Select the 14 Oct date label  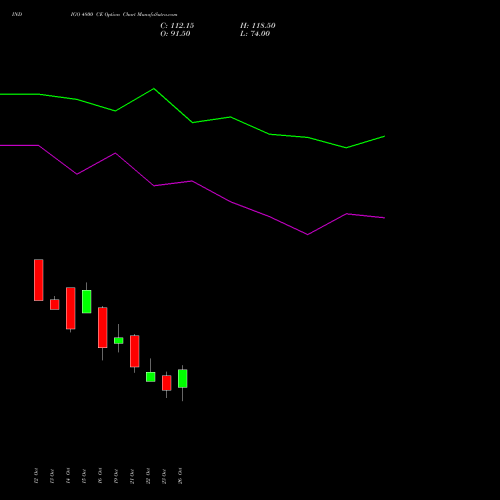click(x=68, y=476)
